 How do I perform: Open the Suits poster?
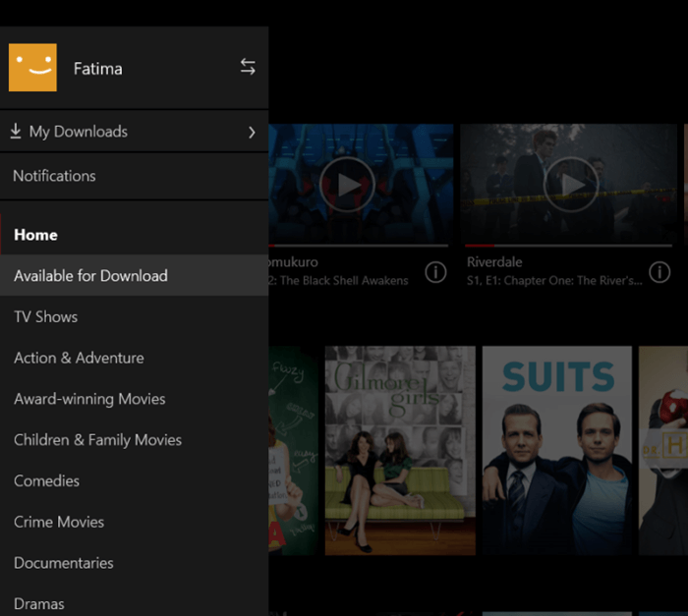pos(557,451)
